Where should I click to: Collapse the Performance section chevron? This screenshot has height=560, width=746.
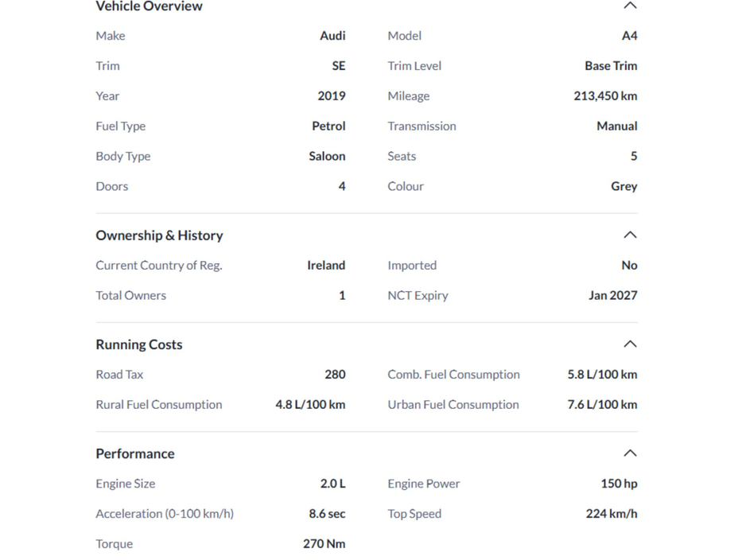630,453
